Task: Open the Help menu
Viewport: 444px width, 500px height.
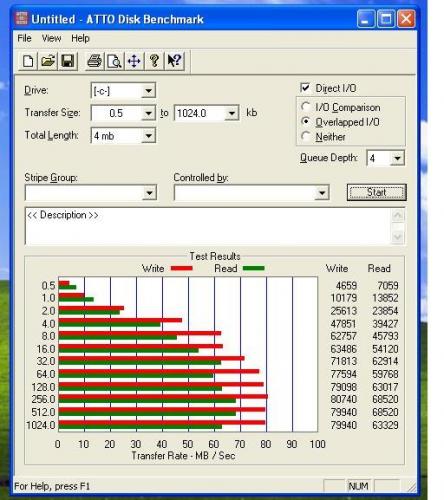Action: coord(80,38)
